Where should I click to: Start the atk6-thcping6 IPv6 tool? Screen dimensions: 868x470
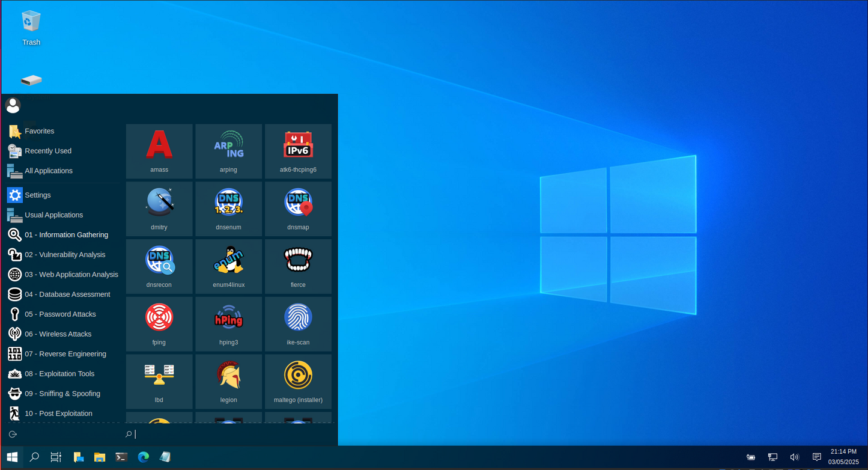tap(298, 151)
